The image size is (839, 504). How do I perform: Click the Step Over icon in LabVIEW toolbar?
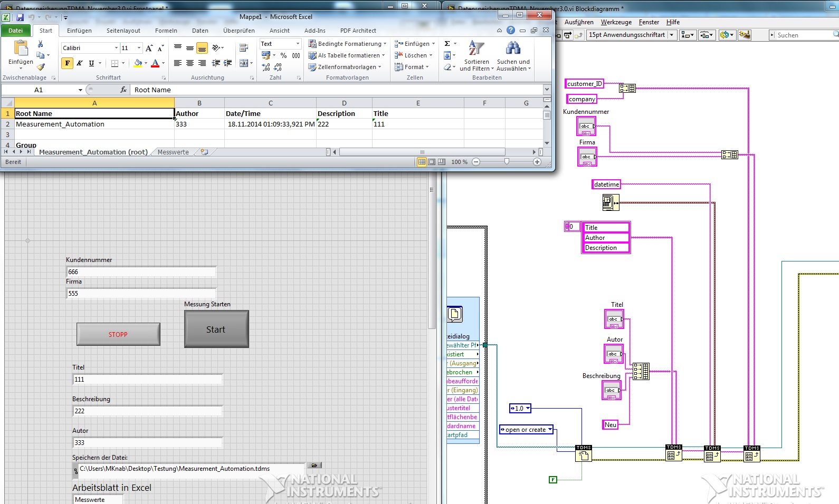coord(568,35)
